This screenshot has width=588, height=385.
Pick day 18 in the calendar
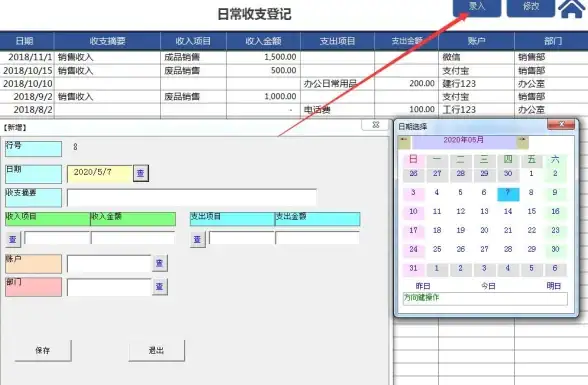(437, 231)
